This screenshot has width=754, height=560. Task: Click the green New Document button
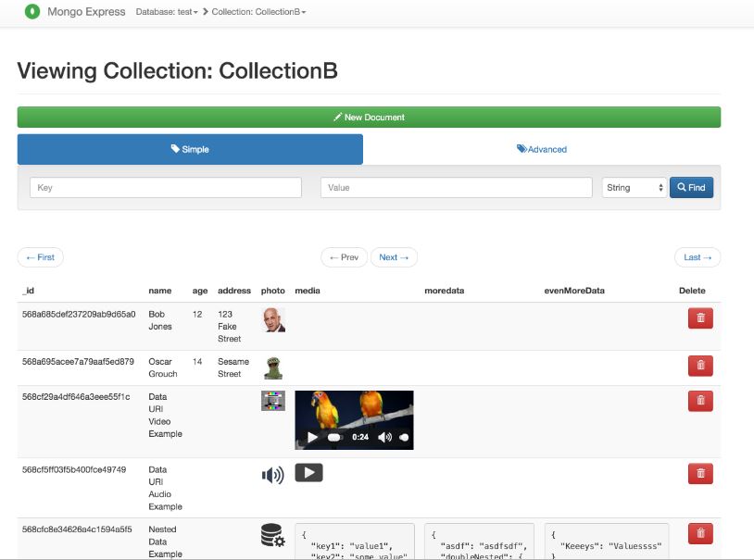coord(369,118)
